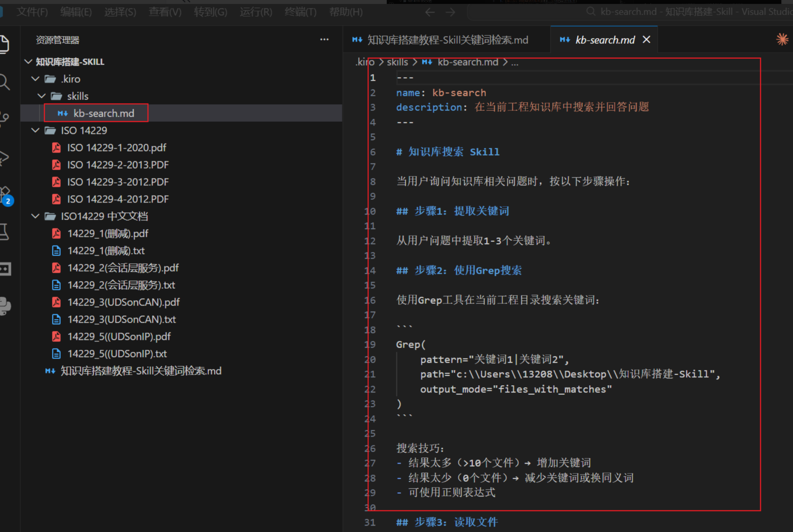
Task: Click heading ## 步骤1: 提取关键词
Action: coord(453,211)
